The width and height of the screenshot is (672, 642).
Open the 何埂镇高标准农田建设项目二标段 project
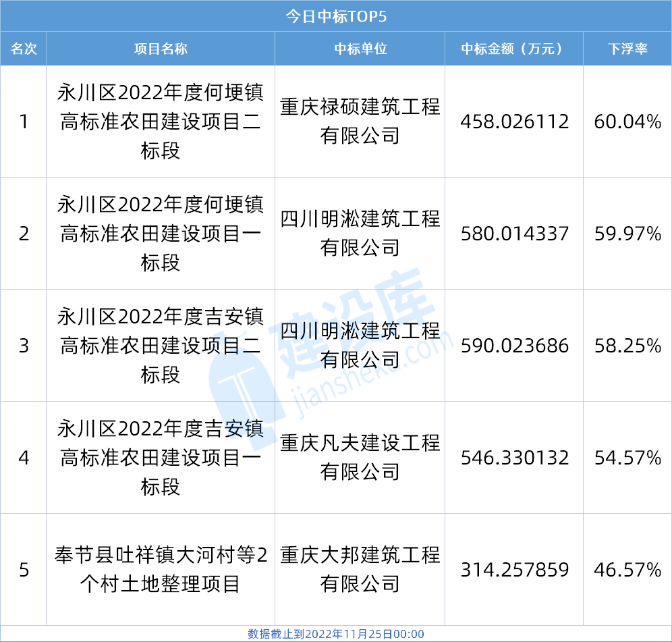(x=161, y=122)
